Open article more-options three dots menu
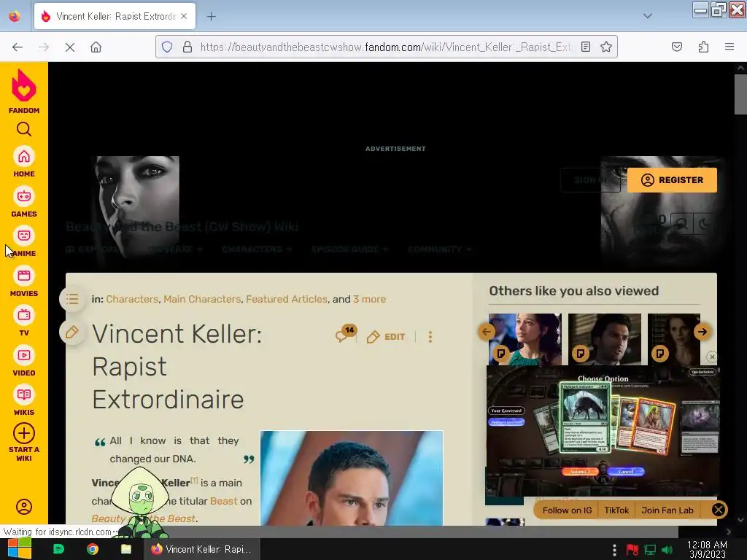Image resolution: width=747 pixels, height=560 pixels. pyautogui.click(x=430, y=337)
